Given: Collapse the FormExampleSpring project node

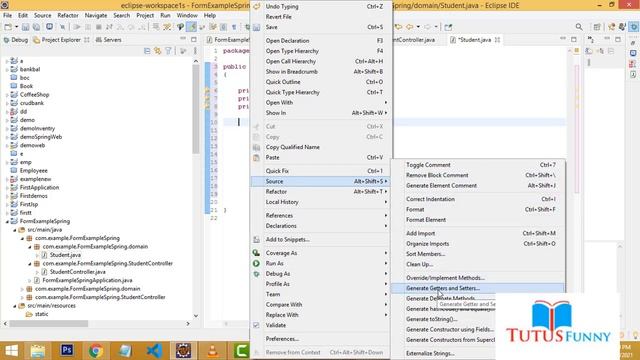Looking at the screenshot, I should pos(7,221).
